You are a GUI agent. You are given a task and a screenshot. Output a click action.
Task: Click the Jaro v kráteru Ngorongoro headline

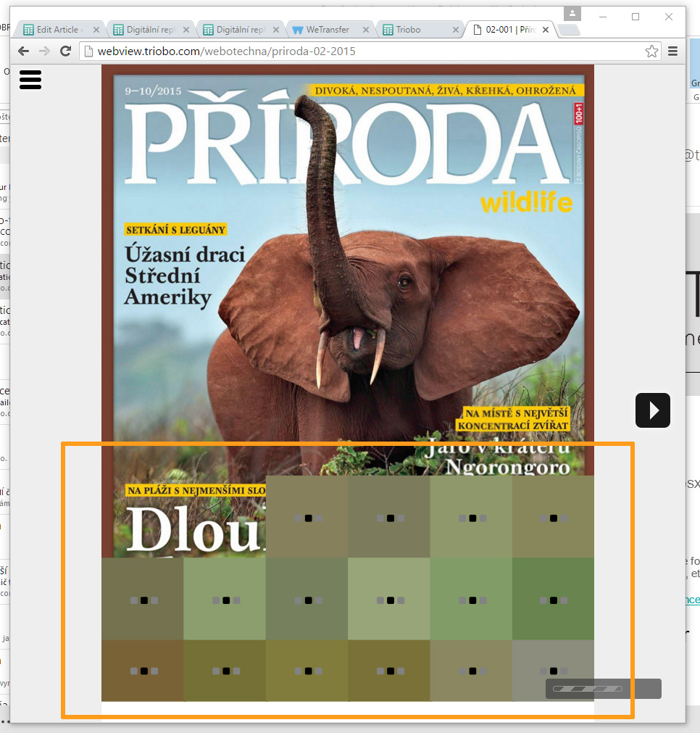pos(498,457)
